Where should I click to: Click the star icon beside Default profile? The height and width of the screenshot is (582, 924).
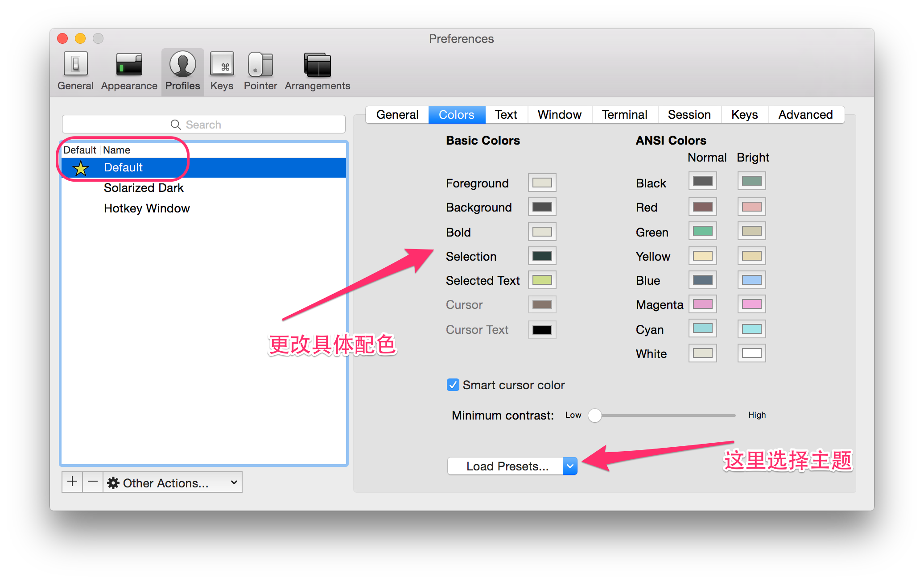coord(80,168)
